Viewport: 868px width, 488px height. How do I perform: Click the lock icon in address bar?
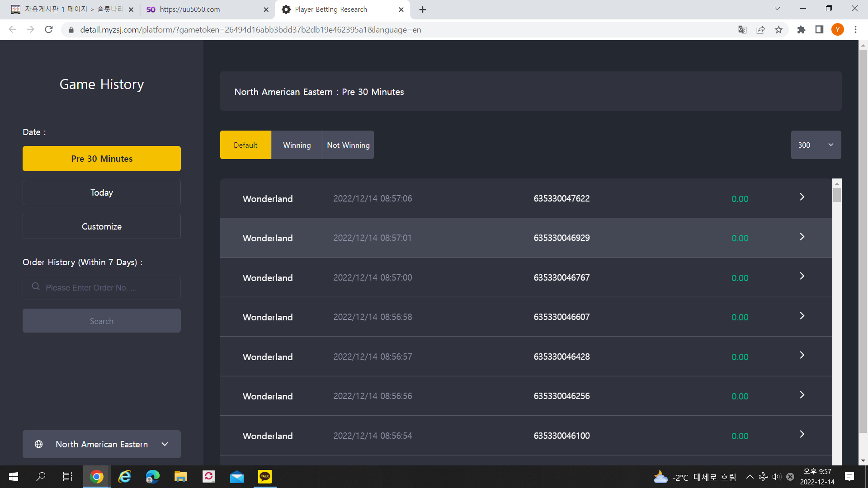(x=71, y=30)
